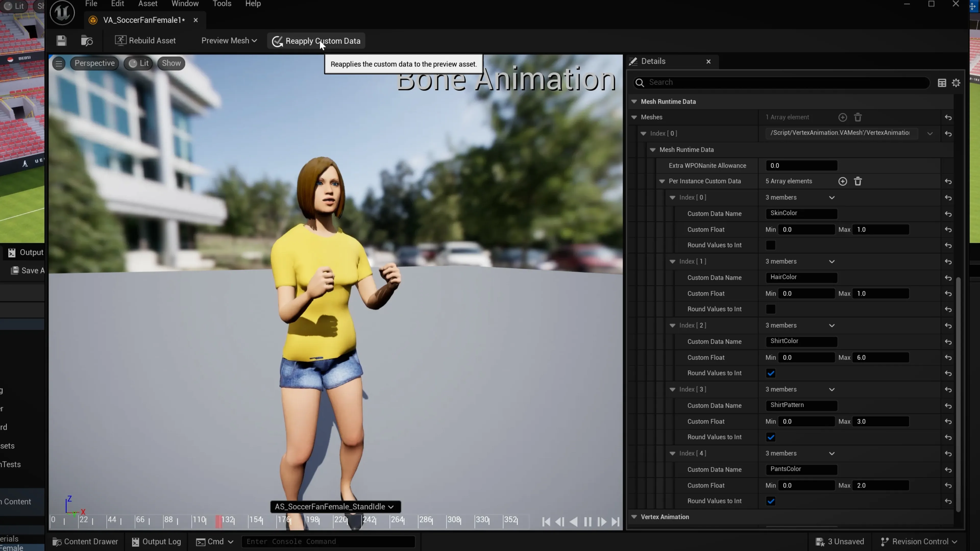Screen dimensions: 980x551
Task: Click the Rebuild Asset icon
Action: 121,40
